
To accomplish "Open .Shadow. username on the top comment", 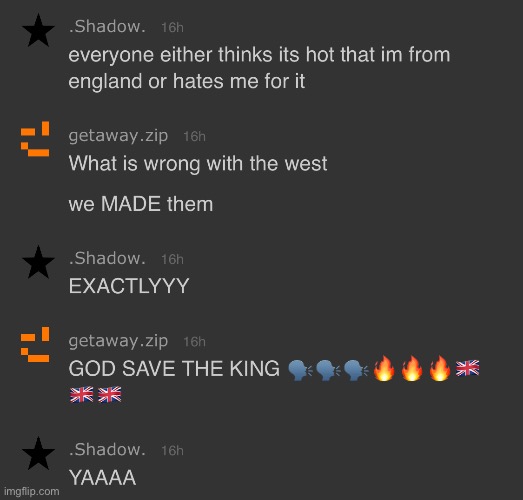I will pyautogui.click(x=107, y=26).
